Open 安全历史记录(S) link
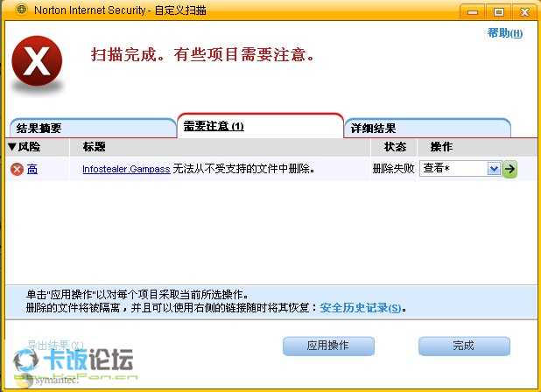Image resolution: width=541 pixels, height=392 pixels. point(361,307)
